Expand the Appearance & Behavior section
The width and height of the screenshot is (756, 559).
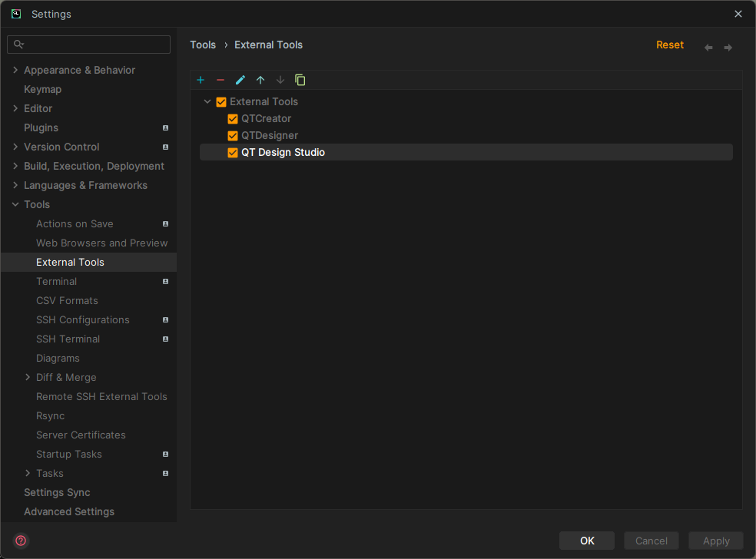(x=15, y=70)
